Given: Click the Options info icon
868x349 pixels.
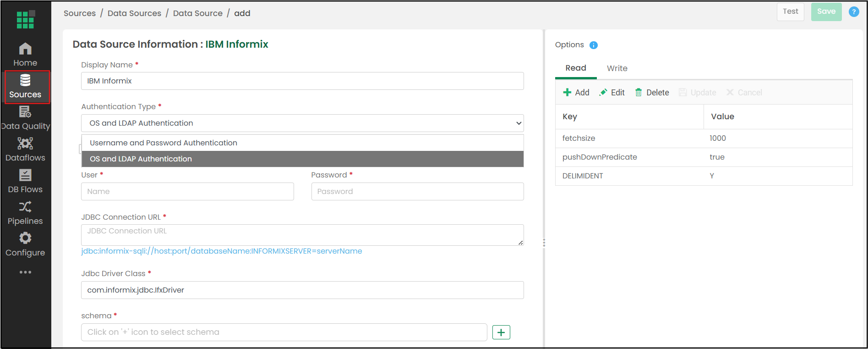Looking at the screenshot, I should click(594, 45).
